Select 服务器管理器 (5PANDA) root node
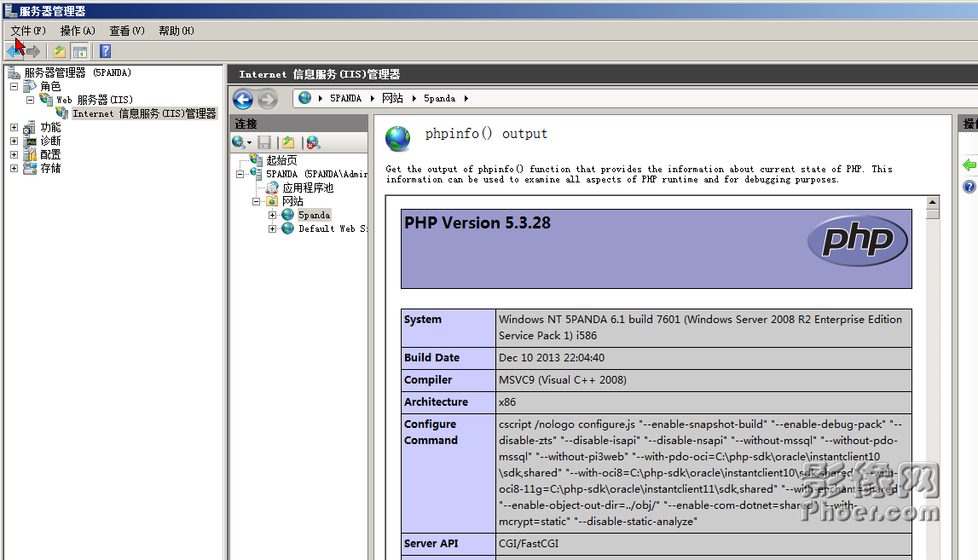Screen dimensions: 978x560 (x=78, y=72)
